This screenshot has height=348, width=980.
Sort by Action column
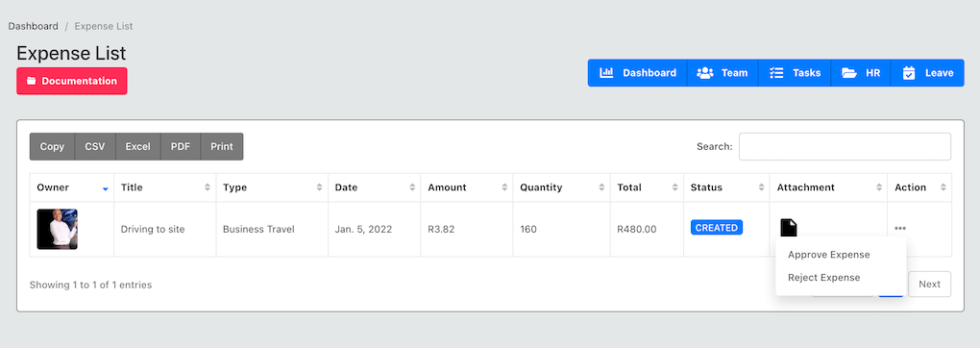tap(919, 187)
